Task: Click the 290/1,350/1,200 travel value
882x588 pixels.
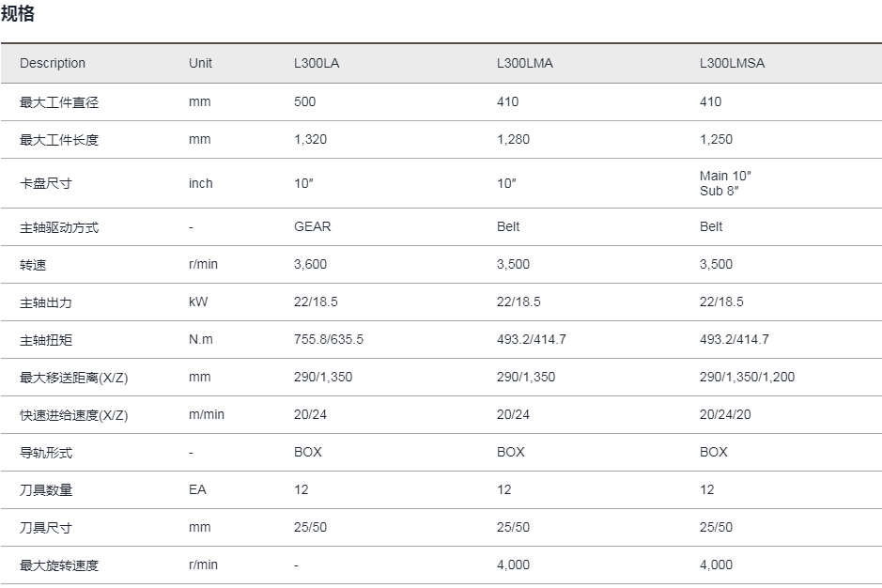Action: tap(747, 377)
